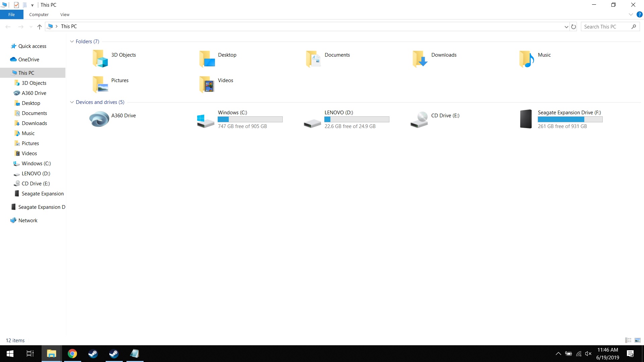Open the Computer ribbon tab
The height and width of the screenshot is (362, 644).
point(39,15)
